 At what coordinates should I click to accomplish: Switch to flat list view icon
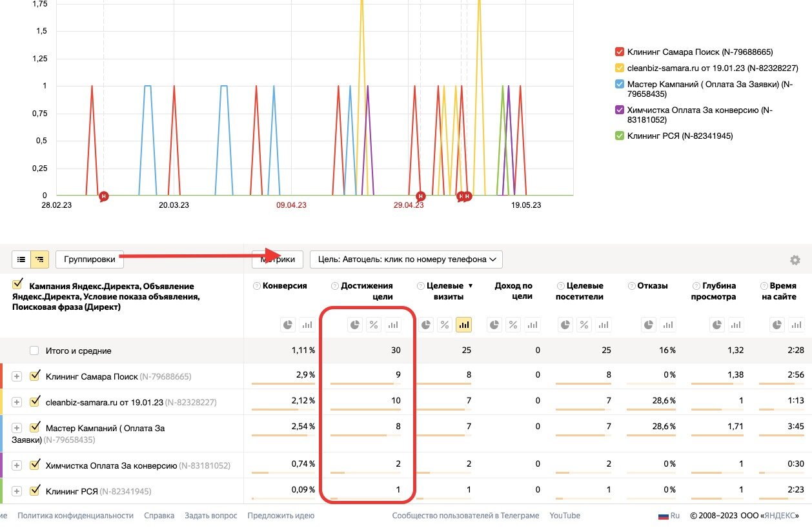tap(21, 259)
